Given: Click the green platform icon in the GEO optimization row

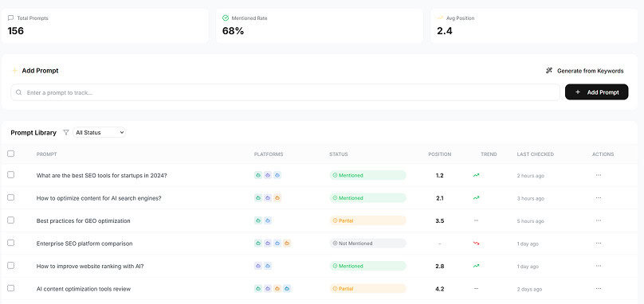Looking at the screenshot, I should pos(258,220).
